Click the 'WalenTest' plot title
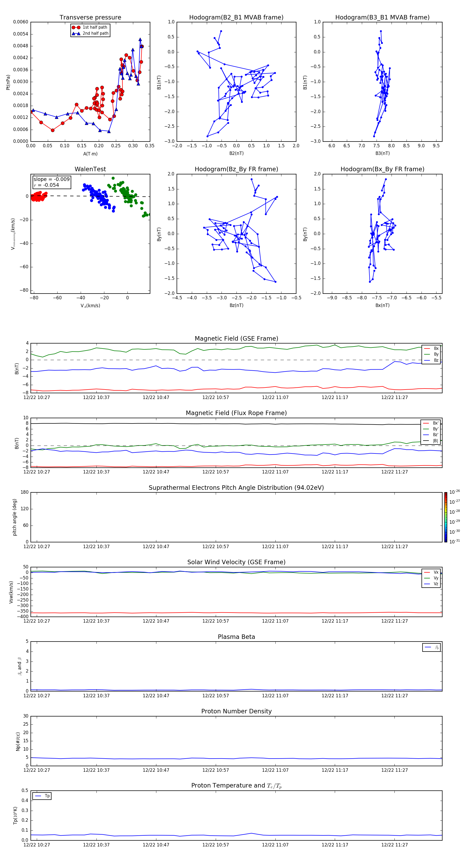Screen dimensions: 473x868 pyautogui.click(x=90, y=169)
